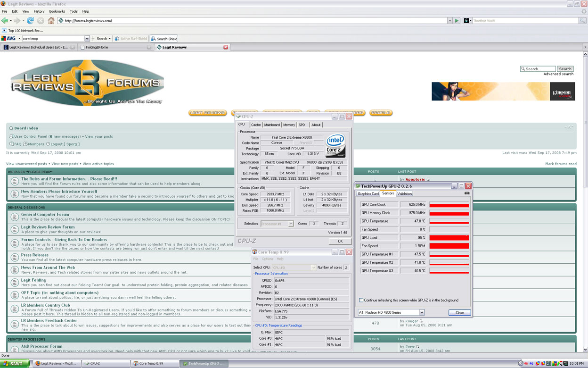Expand the AVG Search button dropdown arrow
The width and height of the screenshot is (588, 368).
(x=110, y=39)
